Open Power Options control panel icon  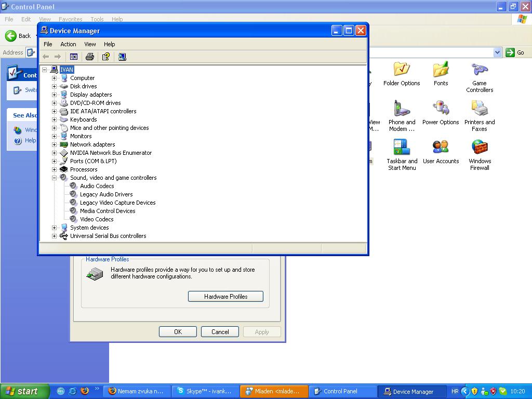[441, 113]
